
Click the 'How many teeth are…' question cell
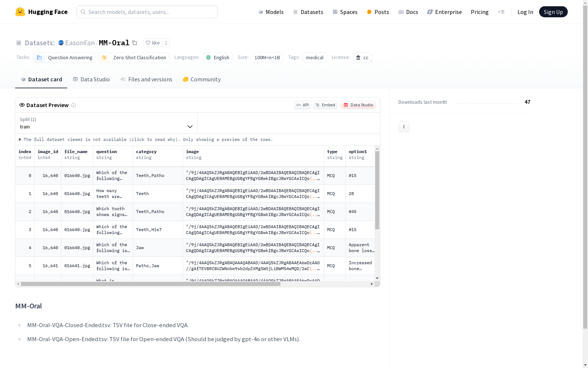(113, 194)
